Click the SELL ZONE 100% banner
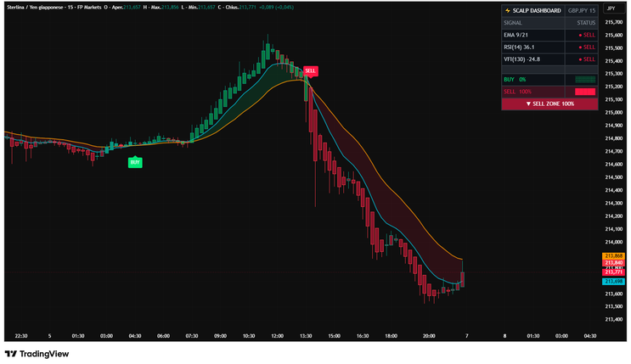631x364 pixels. point(549,104)
